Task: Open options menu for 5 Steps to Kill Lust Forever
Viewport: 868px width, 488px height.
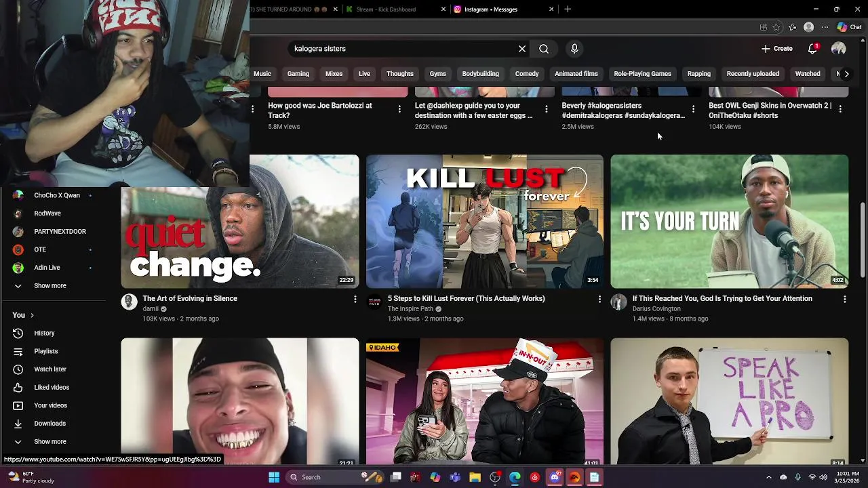Action: pyautogui.click(x=599, y=299)
